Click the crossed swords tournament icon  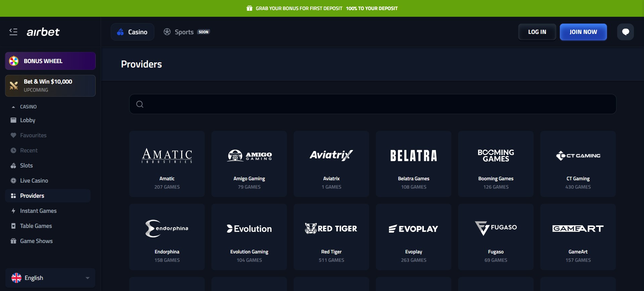tap(14, 86)
